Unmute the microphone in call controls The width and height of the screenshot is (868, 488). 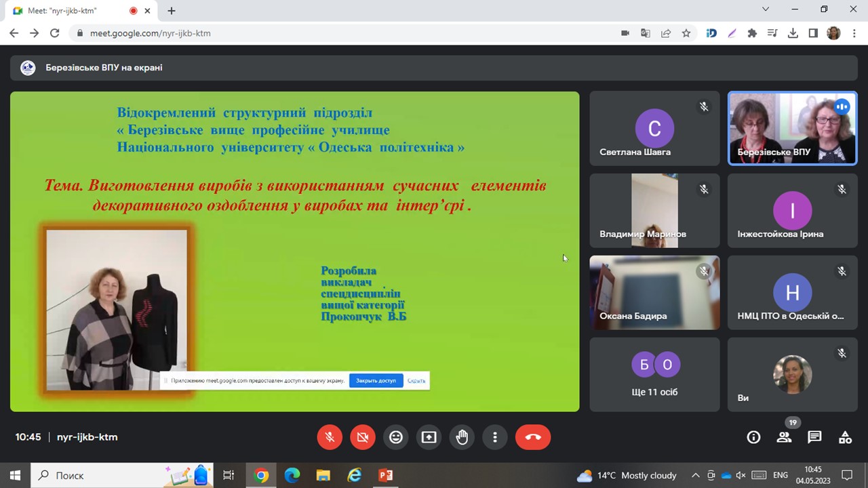(330, 437)
